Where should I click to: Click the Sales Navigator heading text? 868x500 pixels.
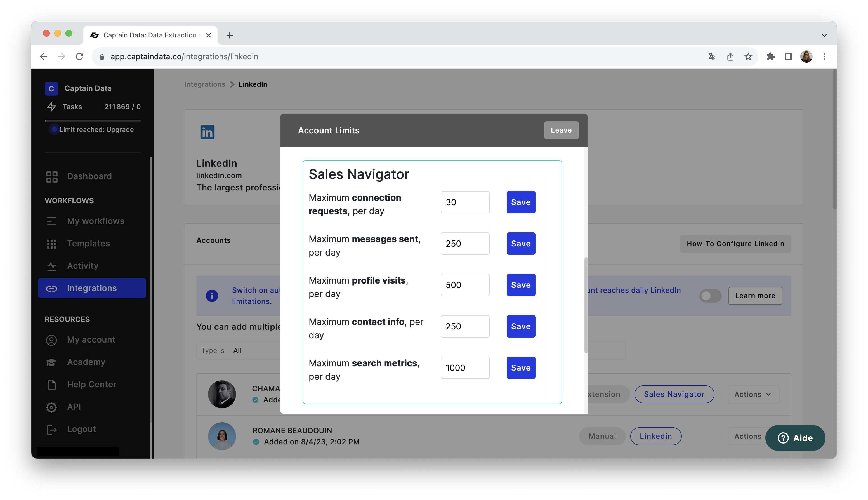(x=359, y=174)
